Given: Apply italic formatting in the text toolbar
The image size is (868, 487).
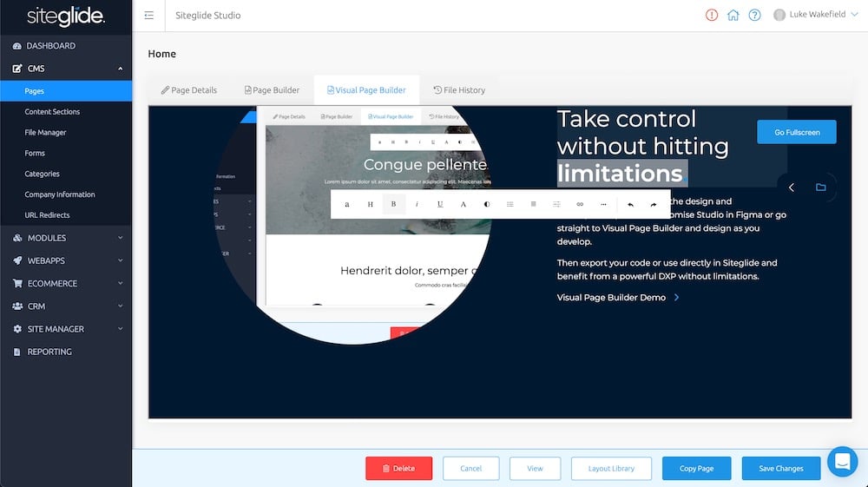Looking at the screenshot, I should pos(417,204).
